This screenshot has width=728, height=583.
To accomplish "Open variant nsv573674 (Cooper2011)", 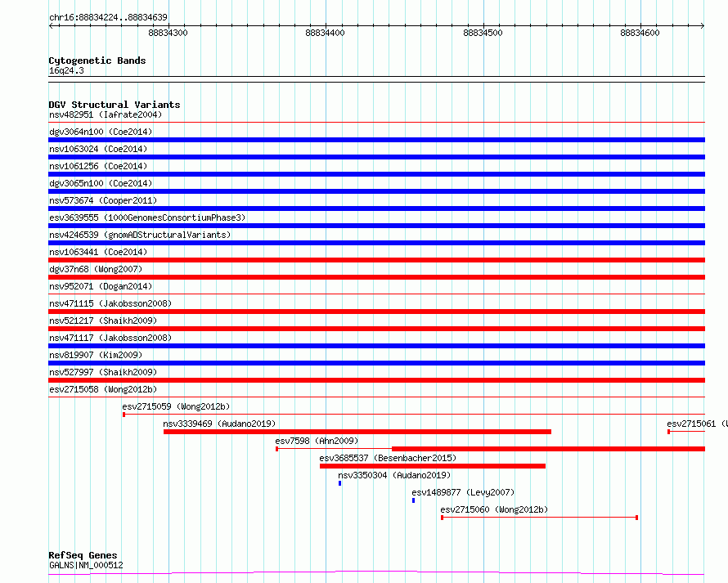I will [x=103, y=200].
